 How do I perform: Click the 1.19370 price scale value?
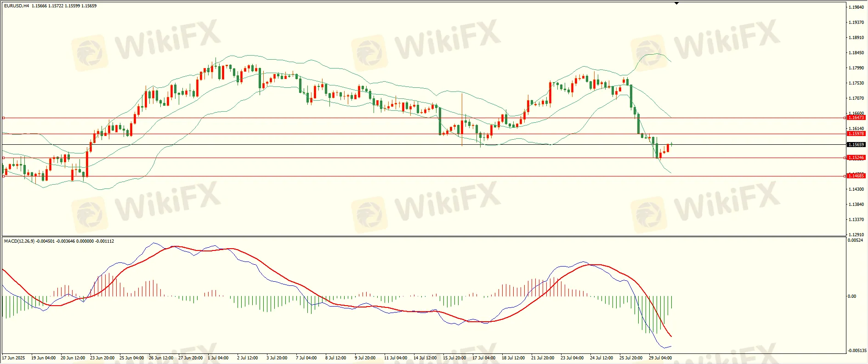(x=856, y=23)
